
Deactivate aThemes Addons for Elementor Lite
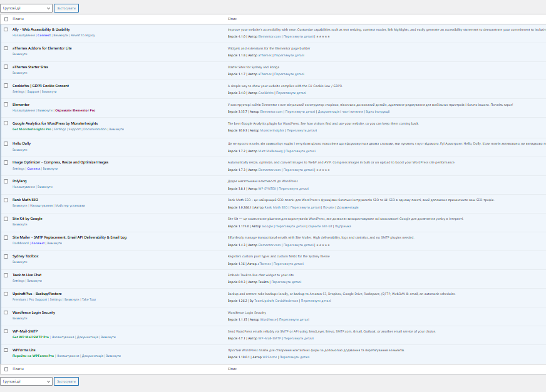(20, 54)
